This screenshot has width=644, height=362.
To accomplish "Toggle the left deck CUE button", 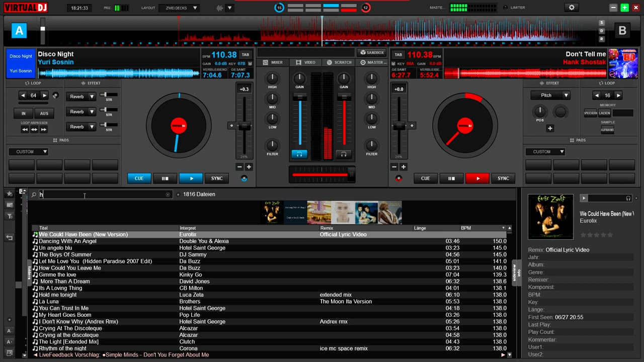I will tap(139, 178).
